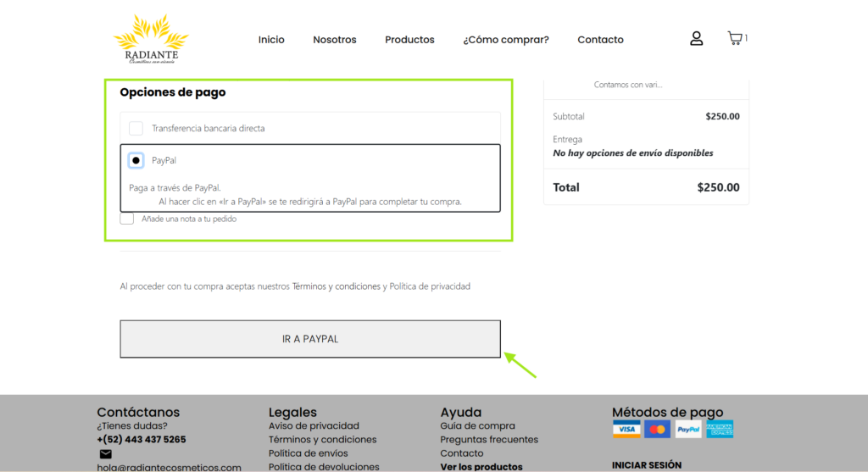Select Transferencia bancaria directa option

136,128
